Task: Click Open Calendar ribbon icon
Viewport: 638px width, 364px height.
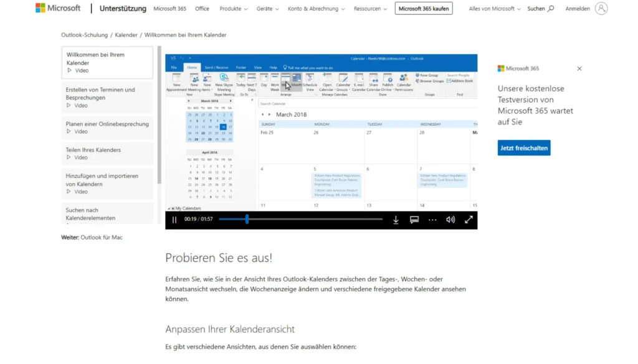Action: (x=326, y=83)
